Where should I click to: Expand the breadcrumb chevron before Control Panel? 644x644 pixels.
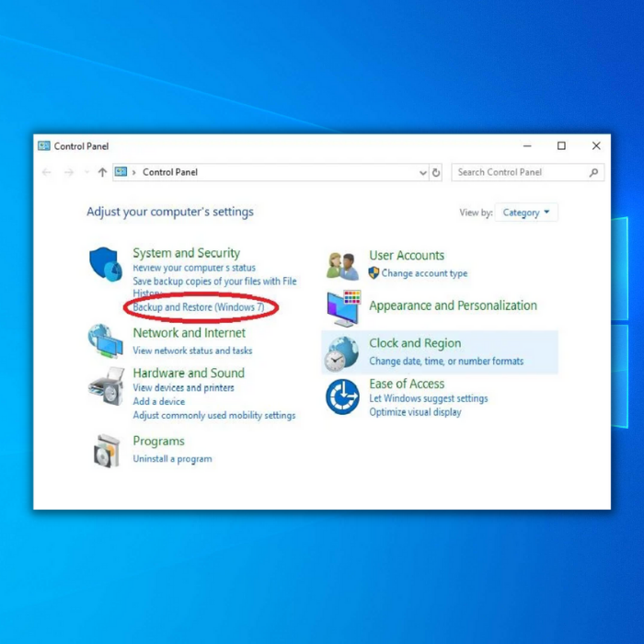point(134,173)
